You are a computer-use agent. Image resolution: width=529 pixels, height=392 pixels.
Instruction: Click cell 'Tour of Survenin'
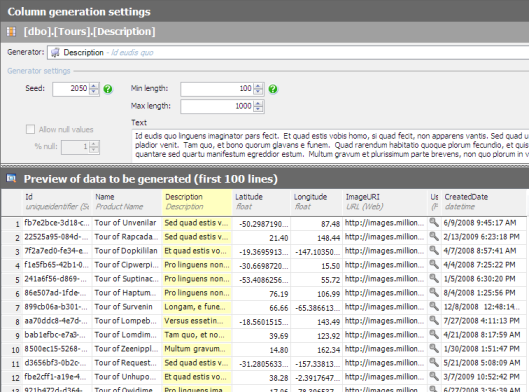[127, 307]
